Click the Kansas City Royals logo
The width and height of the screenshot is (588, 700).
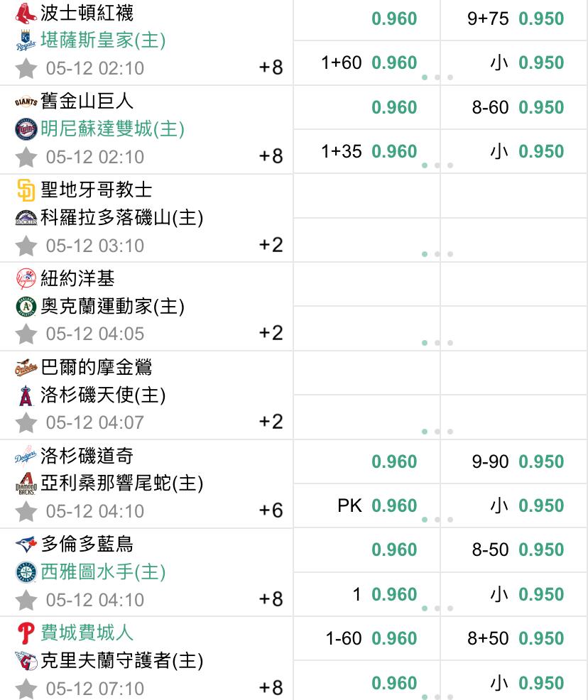coord(26,40)
